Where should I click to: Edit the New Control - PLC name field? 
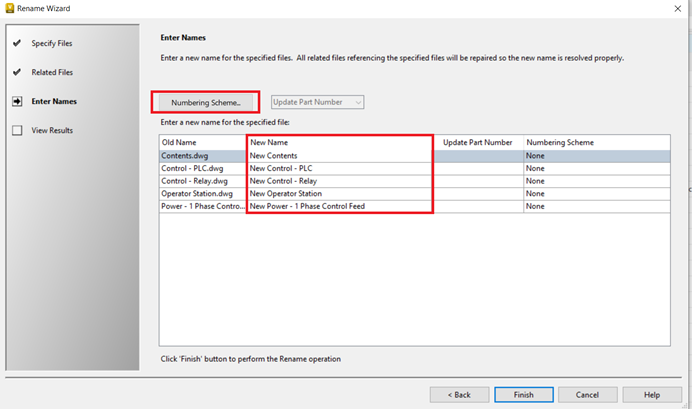click(x=340, y=169)
